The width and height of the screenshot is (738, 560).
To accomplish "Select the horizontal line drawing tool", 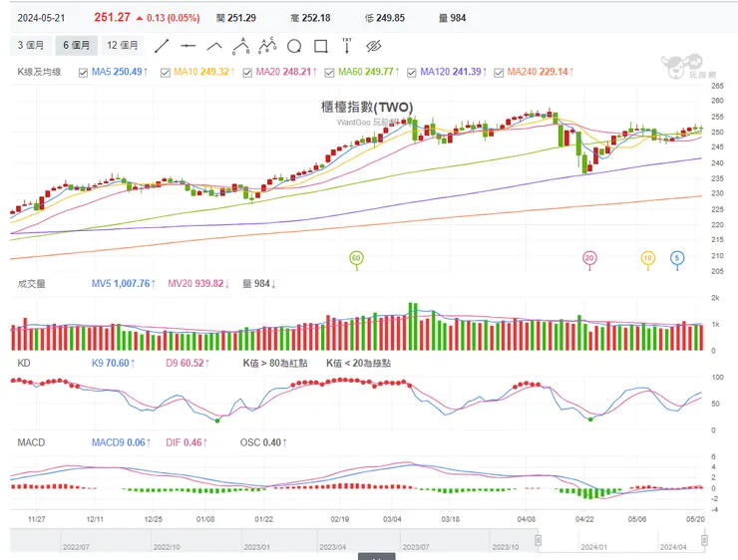I will pos(188,46).
